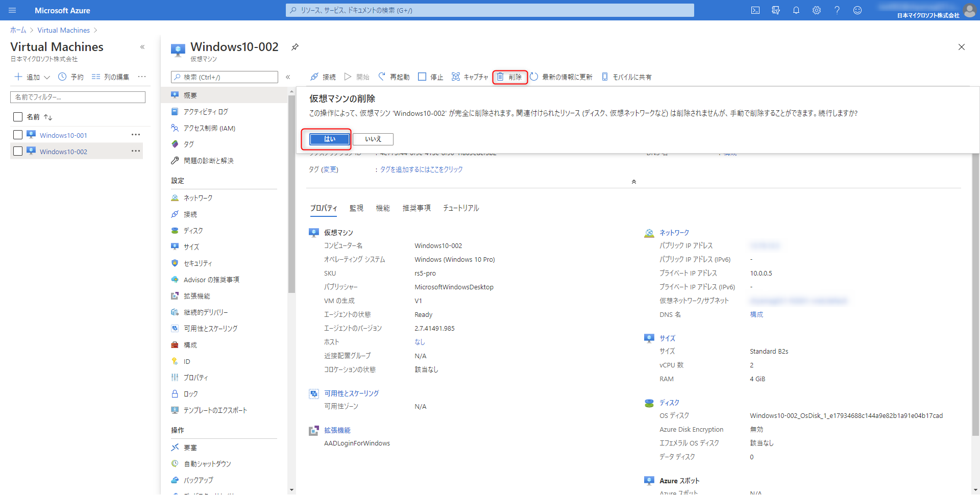This screenshot has width=980, height=495.
Task: Click 削除 (Delete) in the toolbar
Action: 510,77
